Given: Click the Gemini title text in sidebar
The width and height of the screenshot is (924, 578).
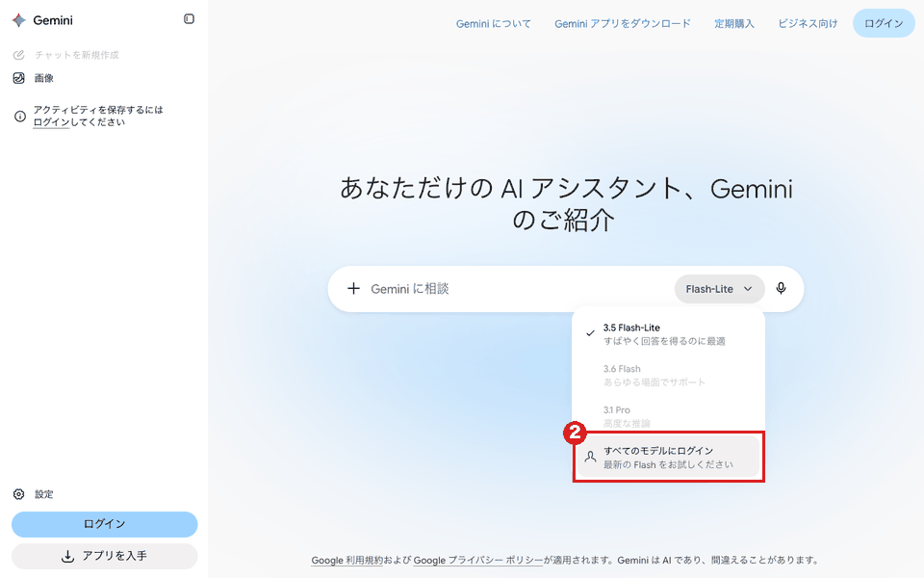Looking at the screenshot, I should click(53, 20).
